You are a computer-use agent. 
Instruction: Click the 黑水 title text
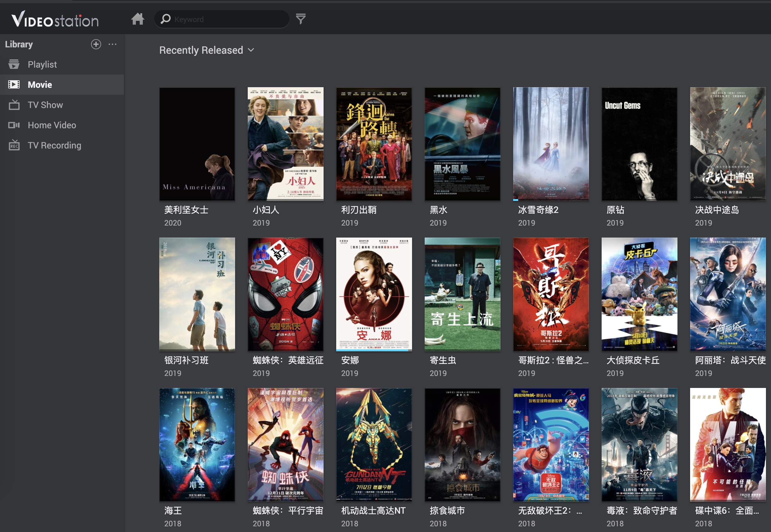coord(438,210)
